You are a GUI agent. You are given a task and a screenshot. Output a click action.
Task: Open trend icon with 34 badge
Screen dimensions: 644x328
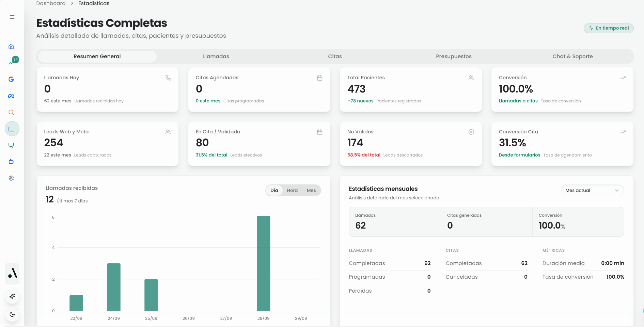point(11,63)
